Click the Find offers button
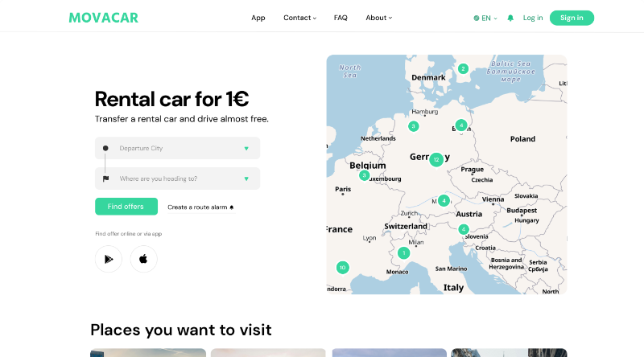644x357 pixels. tap(126, 207)
